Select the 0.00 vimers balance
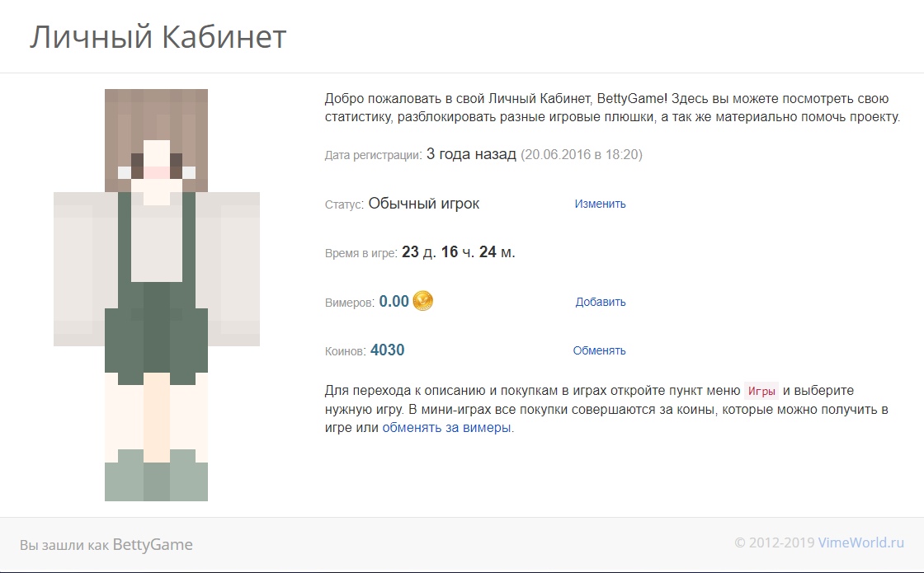Screen dimensions: 924x573 click(x=394, y=302)
